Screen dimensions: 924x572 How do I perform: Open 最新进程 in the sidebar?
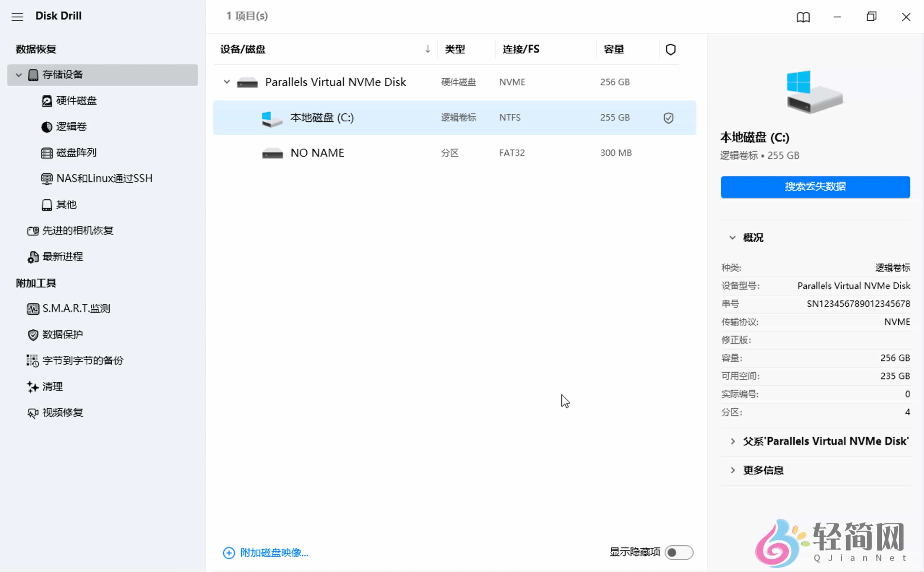(62, 257)
